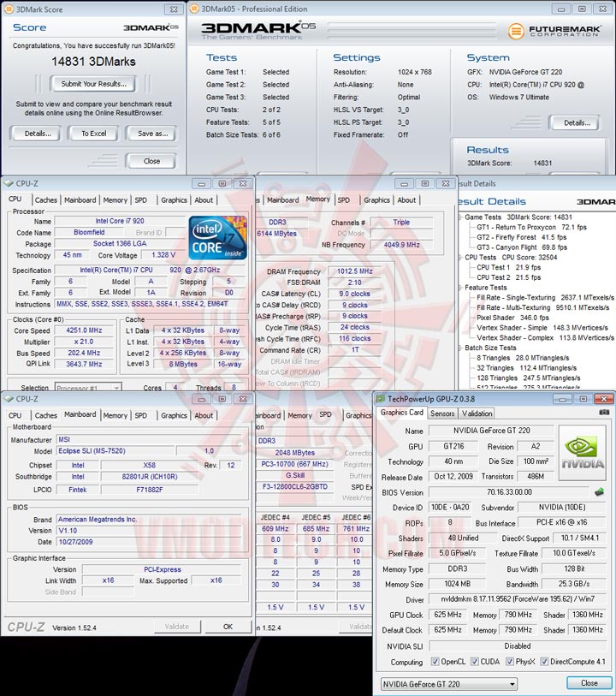Switch to Sensors tab in GPU-Z
This screenshot has height=696, width=616.
[442, 413]
